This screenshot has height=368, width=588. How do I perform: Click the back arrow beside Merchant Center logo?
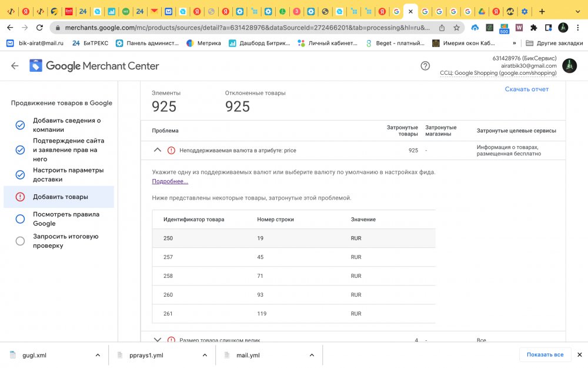(15, 66)
